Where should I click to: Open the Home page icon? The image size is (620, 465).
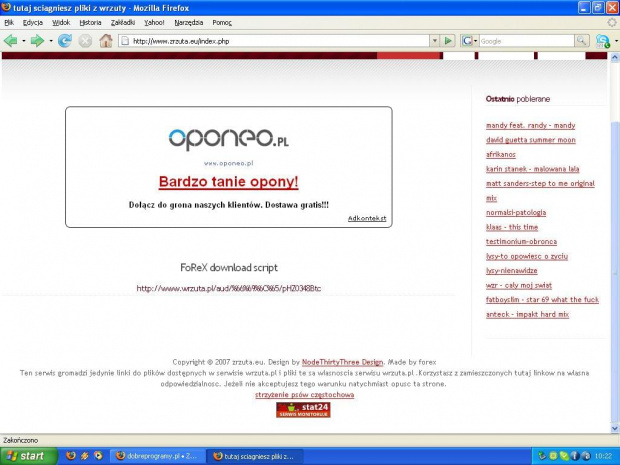(x=106, y=41)
